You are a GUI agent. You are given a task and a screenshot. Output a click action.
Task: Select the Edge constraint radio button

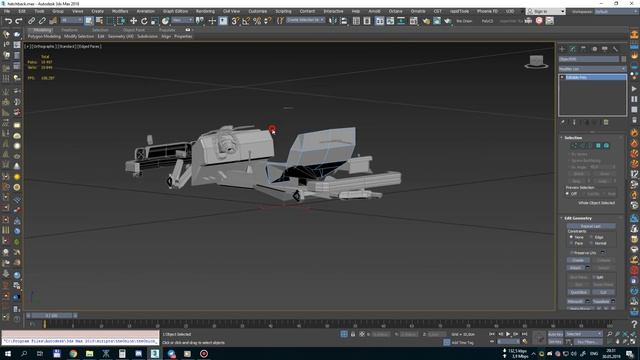coord(591,237)
